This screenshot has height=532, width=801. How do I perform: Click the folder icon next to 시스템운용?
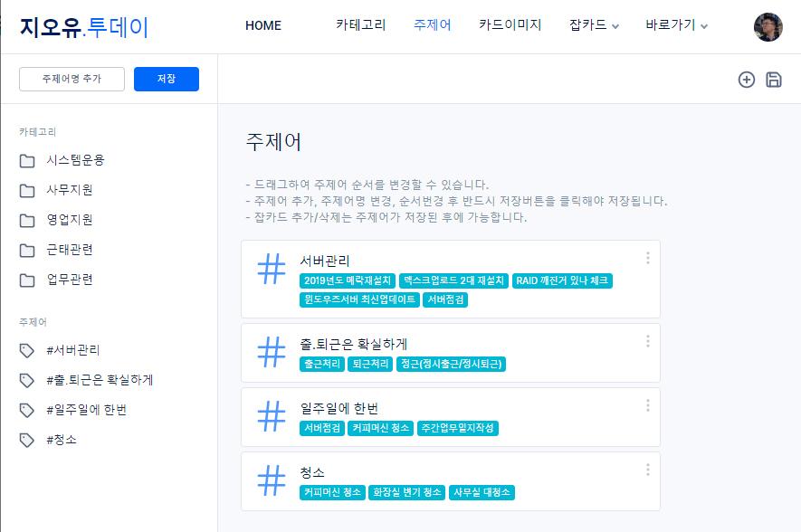click(x=27, y=161)
